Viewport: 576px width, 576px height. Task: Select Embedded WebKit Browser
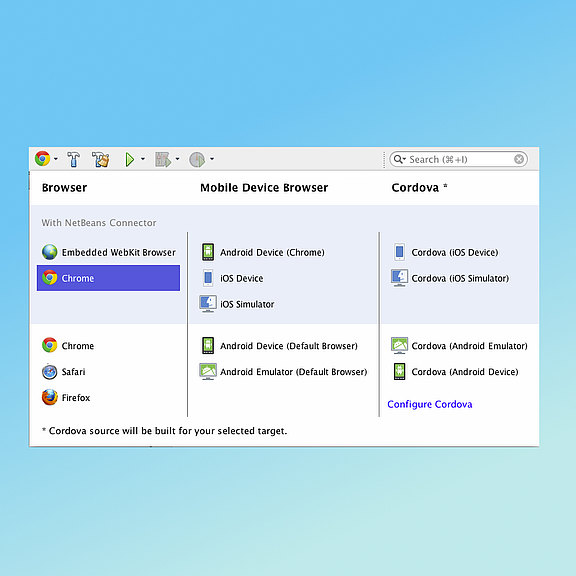109,252
